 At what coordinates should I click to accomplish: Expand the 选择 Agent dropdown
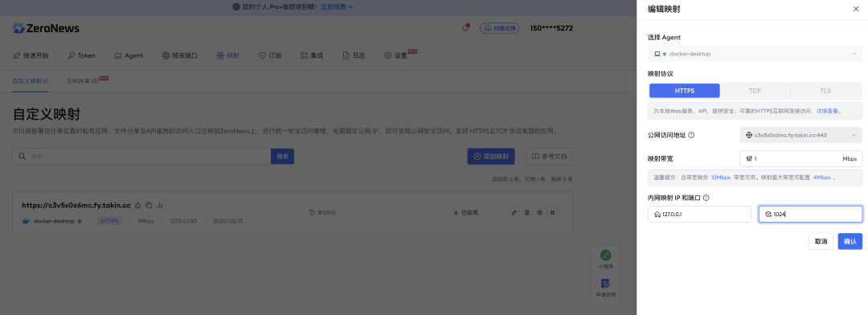point(755,54)
